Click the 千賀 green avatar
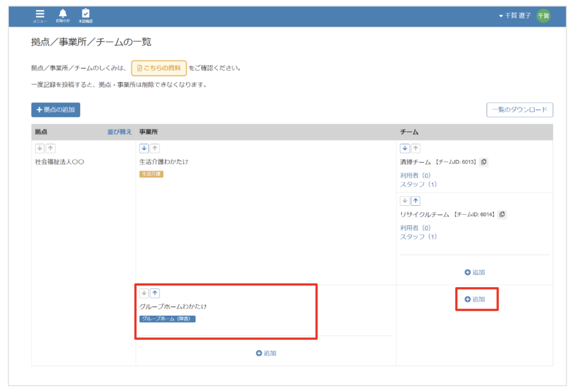The height and width of the screenshot is (392, 574). click(543, 16)
